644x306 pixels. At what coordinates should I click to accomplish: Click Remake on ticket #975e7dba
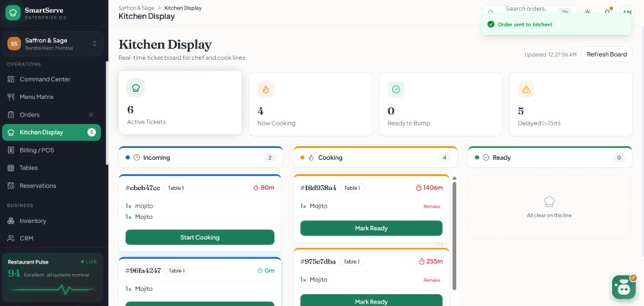click(x=431, y=280)
